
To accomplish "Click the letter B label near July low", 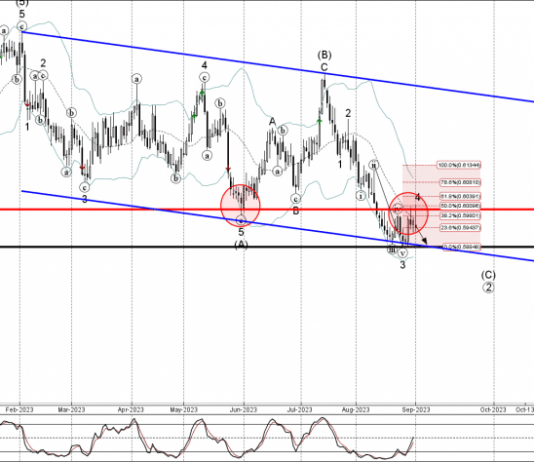I will (x=296, y=211).
